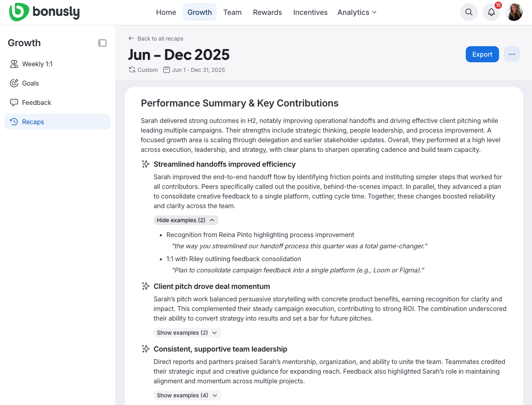The width and height of the screenshot is (532, 405).
Task: Click the Export button
Action: click(482, 54)
